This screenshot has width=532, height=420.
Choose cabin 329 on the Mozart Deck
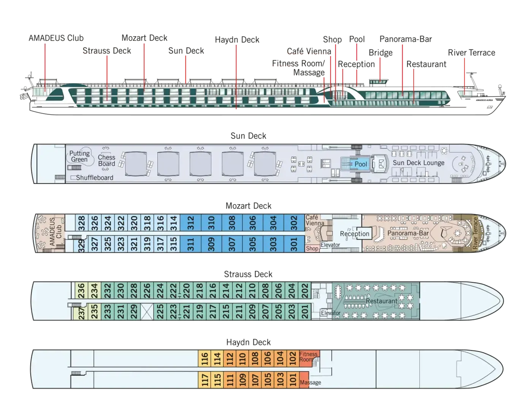[x=81, y=244]
